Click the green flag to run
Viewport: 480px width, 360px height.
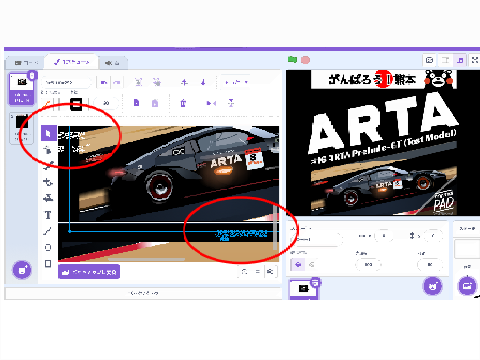(292, 60)
